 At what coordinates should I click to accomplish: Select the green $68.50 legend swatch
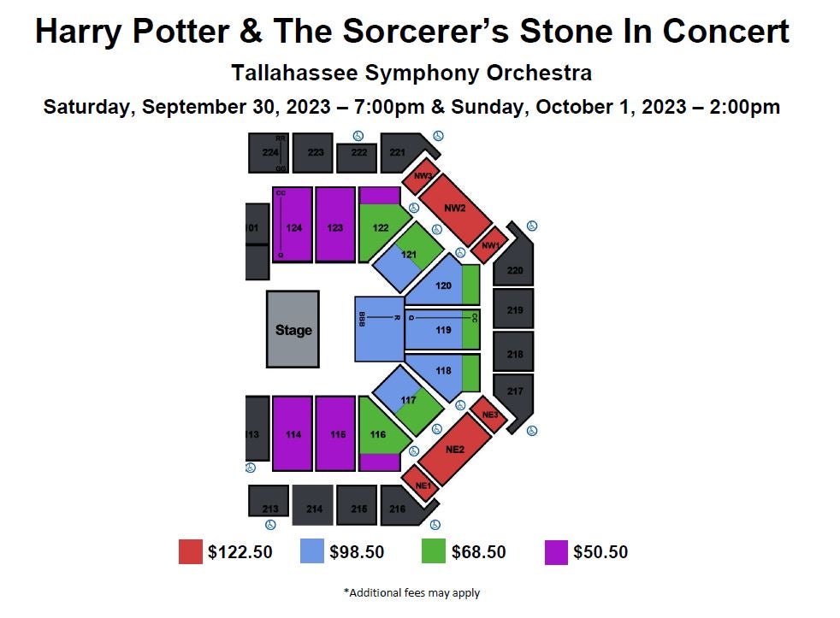(434, 551)
